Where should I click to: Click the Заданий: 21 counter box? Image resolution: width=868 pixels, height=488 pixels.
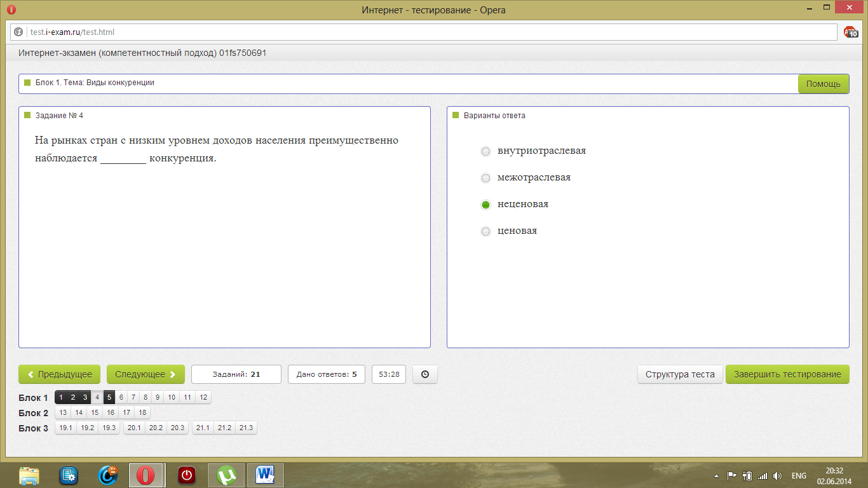click(236, 374)
